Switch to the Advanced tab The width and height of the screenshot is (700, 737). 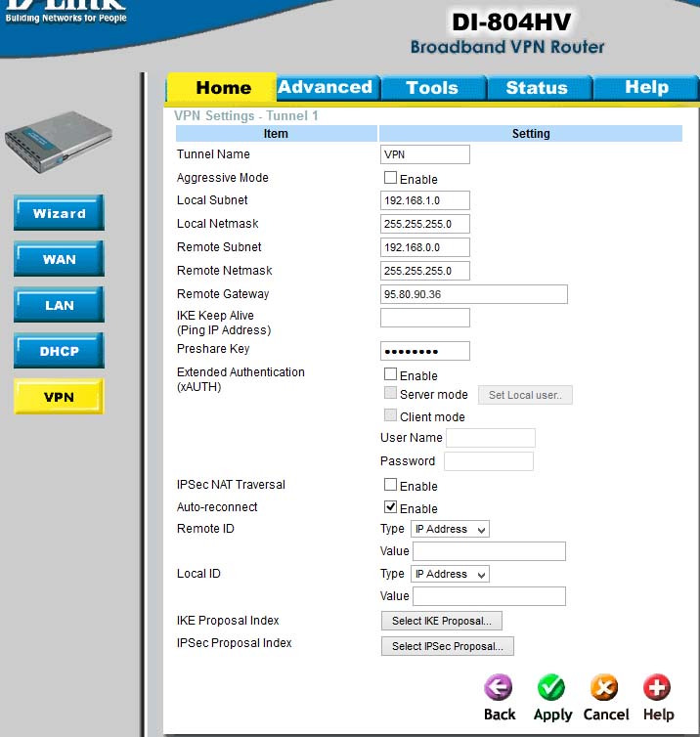tap(328, 87)
